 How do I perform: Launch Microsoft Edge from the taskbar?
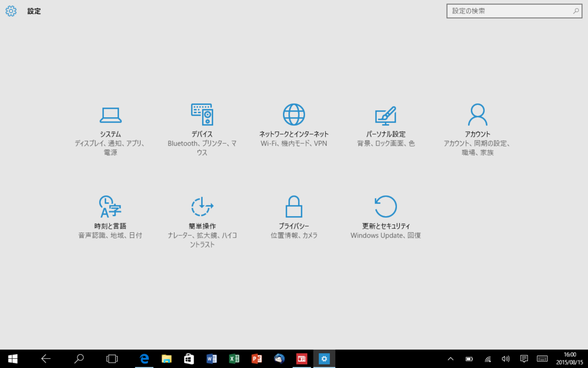click(x=144, y=358)
